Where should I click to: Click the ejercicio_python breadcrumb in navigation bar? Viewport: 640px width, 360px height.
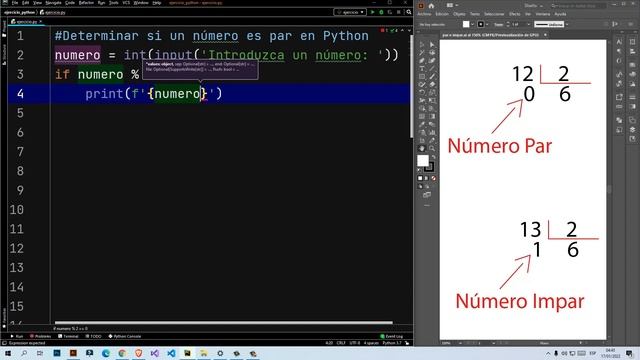point(20,12)
